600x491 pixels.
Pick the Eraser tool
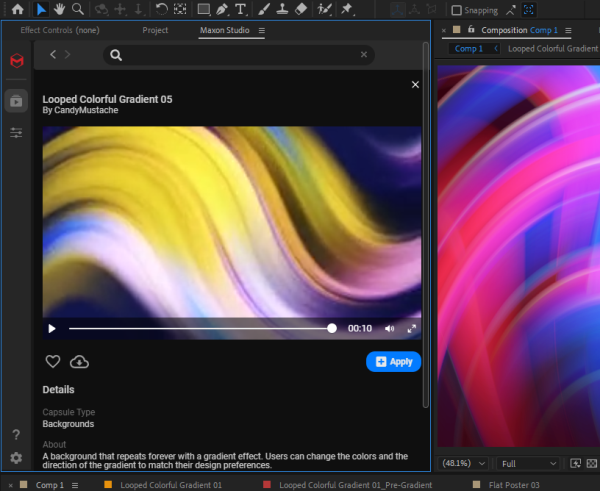pos(301,9)
